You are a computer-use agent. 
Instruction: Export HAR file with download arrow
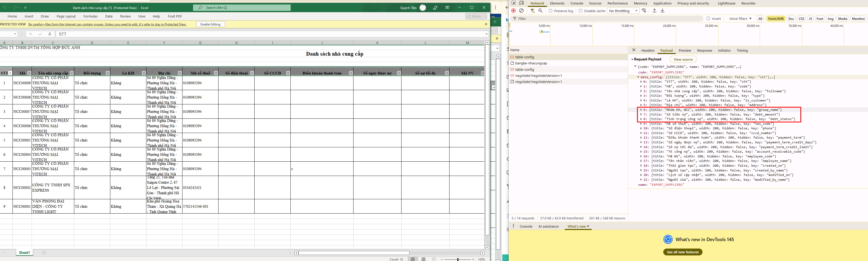(x=662, y=11)
